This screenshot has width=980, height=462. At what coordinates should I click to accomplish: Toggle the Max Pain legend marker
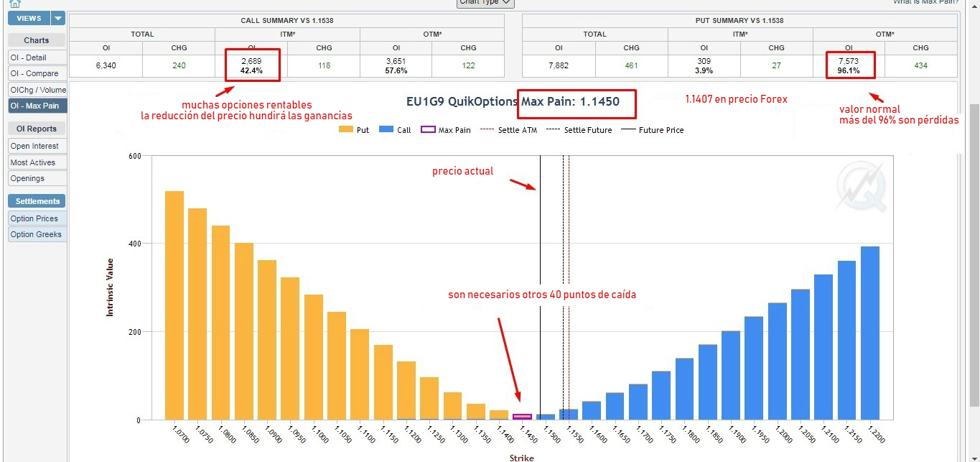pos(427,130)
